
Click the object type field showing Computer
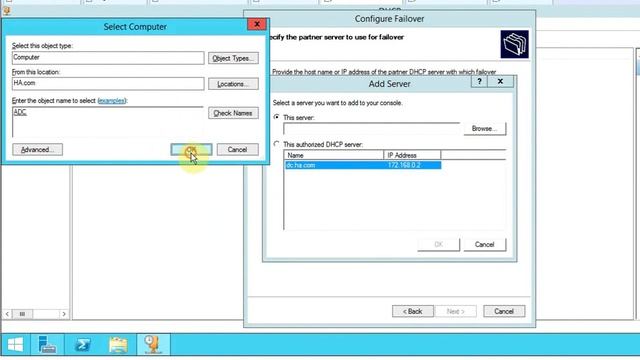click(x=108, y=58)
